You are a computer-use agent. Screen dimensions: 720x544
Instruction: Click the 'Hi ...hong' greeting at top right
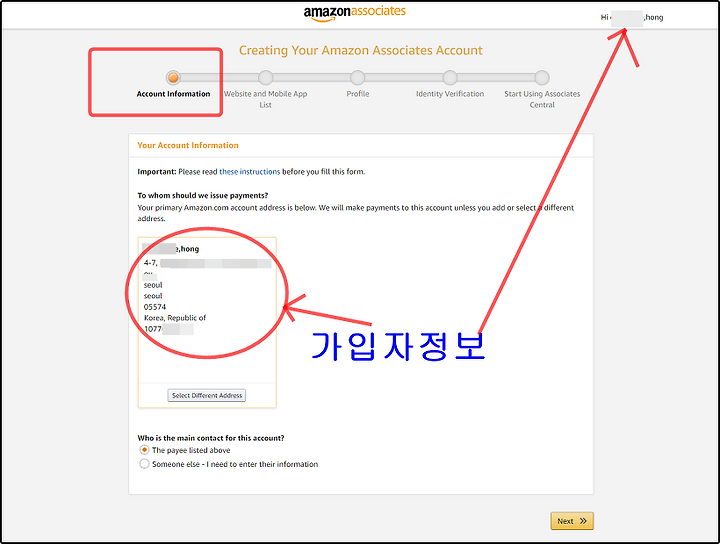point(632,17)
